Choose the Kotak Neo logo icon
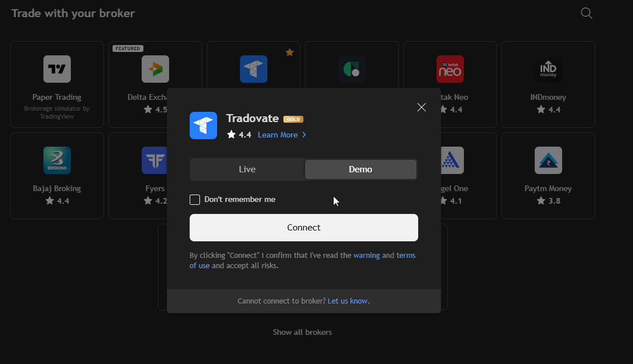Screen dimensions: 633x364 [450, 69]
